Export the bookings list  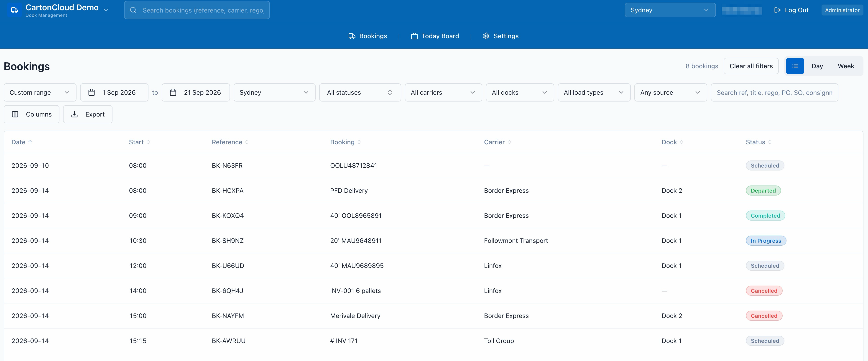[x=88, y=114]
